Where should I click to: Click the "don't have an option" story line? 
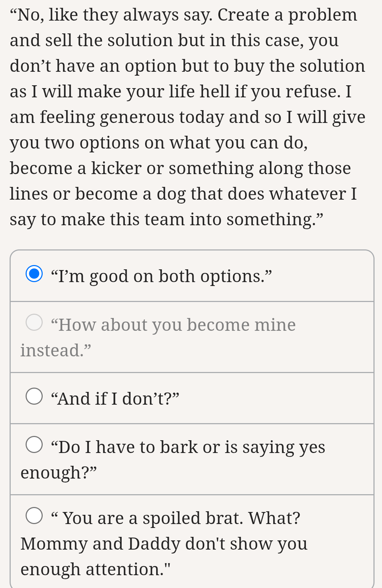coord(187,66)
